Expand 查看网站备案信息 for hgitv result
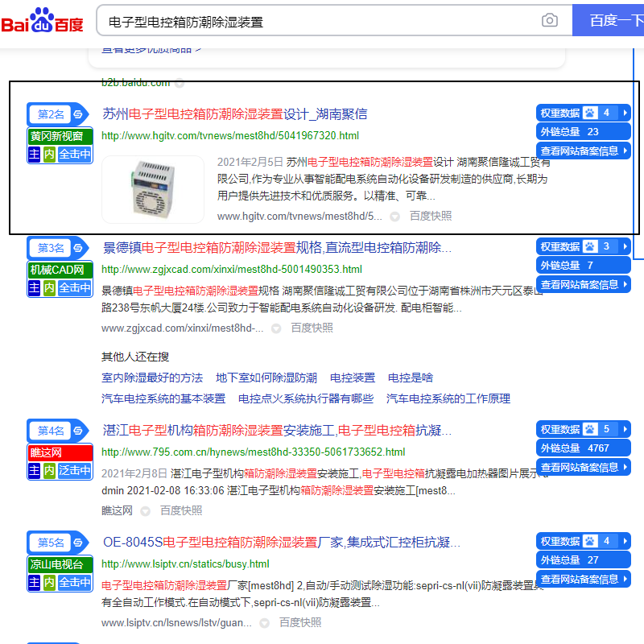Screen dimensions: 644x644 [x=583, y=151]
